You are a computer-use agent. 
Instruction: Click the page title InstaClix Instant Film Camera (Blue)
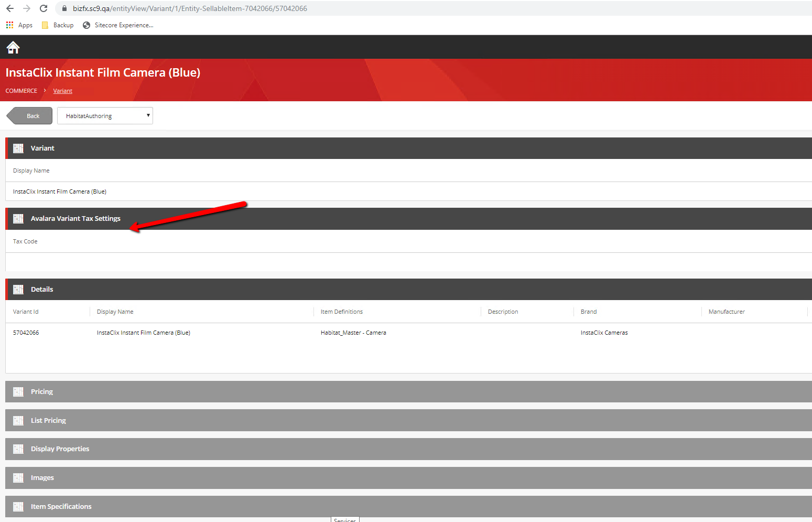pyautogui.click(x=103, y=72)
